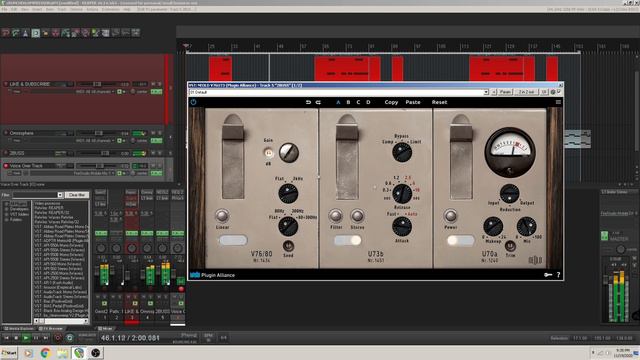The image size is (640, 360).
Task: Click the Comp / Bypass / Limit mode knob
Action: coord(402,152)
